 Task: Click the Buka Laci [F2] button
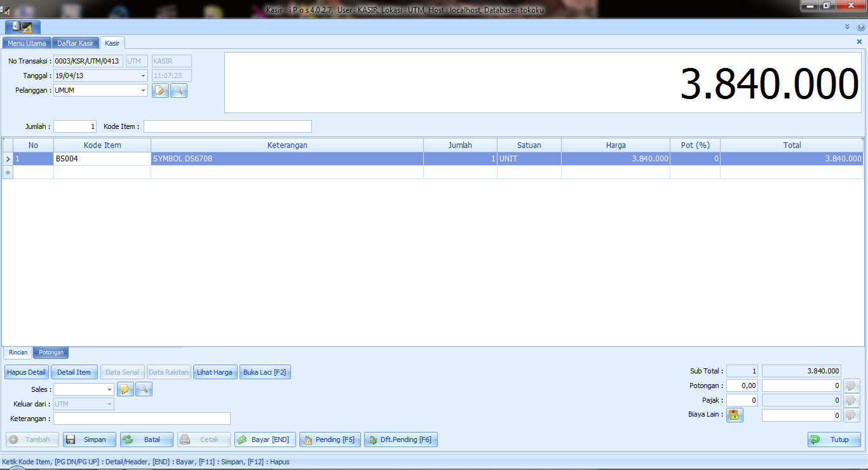pos(265,372)
